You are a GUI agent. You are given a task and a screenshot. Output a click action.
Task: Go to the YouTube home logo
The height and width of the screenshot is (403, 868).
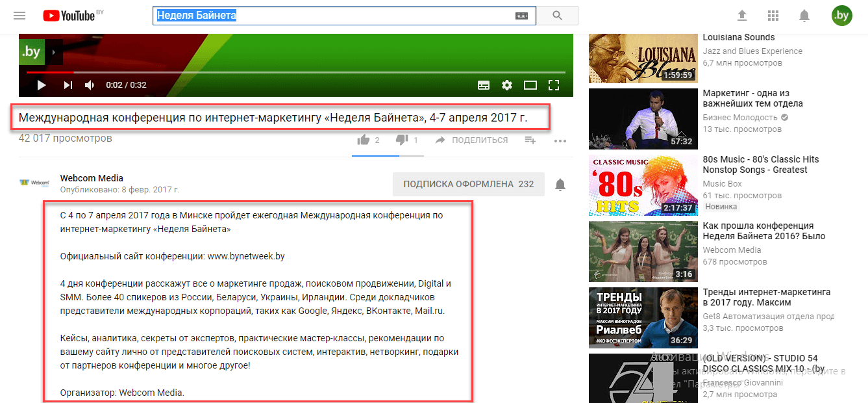click(69, 16)
